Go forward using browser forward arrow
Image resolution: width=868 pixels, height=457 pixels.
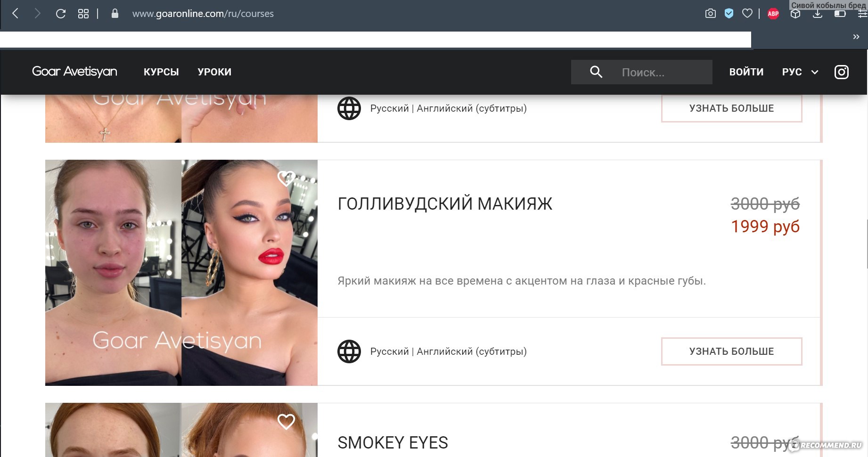click(x=38, y=14)
